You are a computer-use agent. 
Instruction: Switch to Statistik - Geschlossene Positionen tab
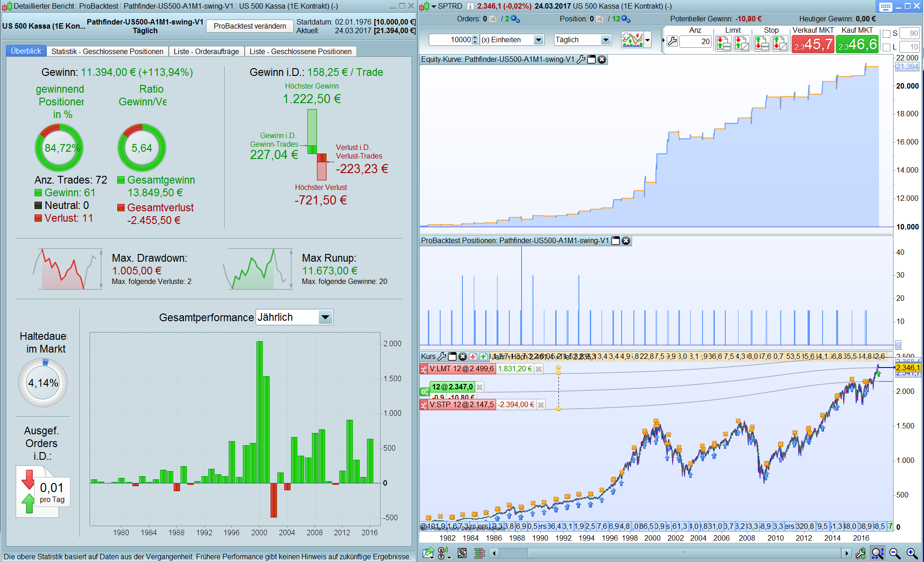pos(107,51)
